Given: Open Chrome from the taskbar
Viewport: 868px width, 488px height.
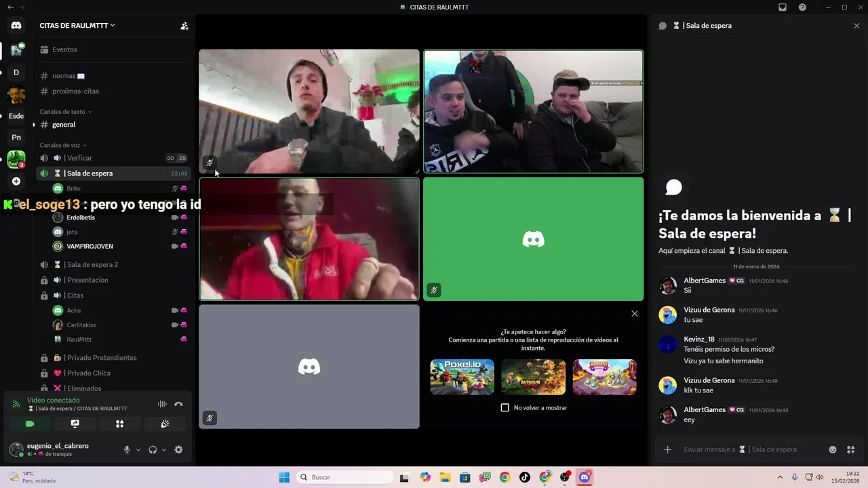Looking at the screenshot, I should (505, 477).
